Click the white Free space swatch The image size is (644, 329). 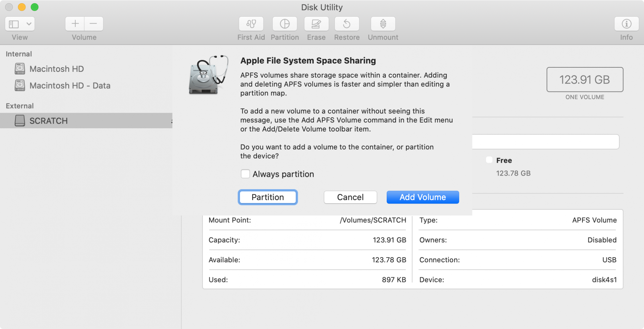point(489,160)
